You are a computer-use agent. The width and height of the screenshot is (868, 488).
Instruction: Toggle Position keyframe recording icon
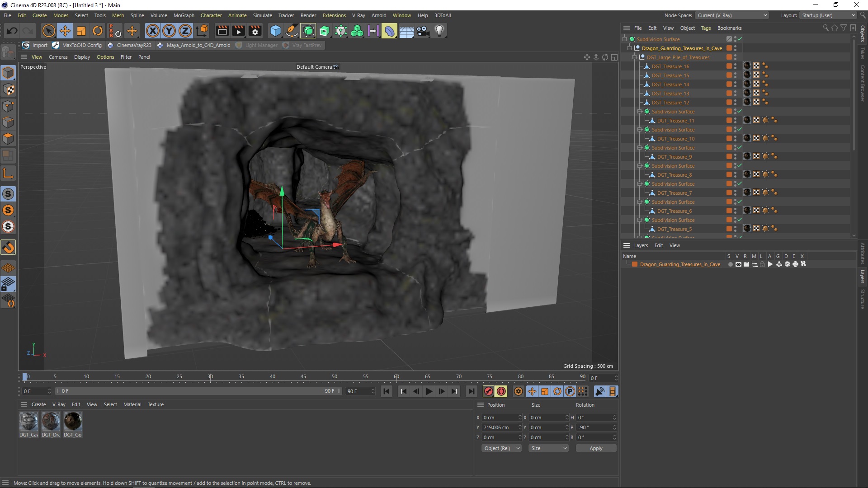point(532,391)
